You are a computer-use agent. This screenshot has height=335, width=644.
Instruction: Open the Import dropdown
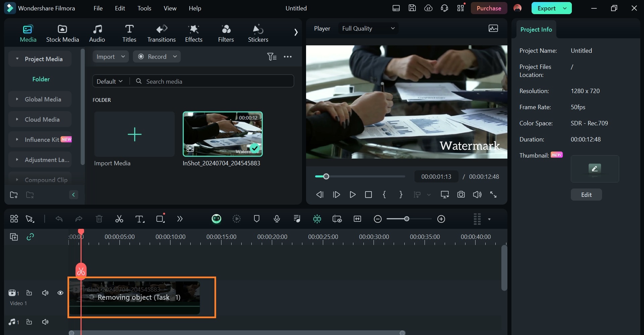pos(110,57)
